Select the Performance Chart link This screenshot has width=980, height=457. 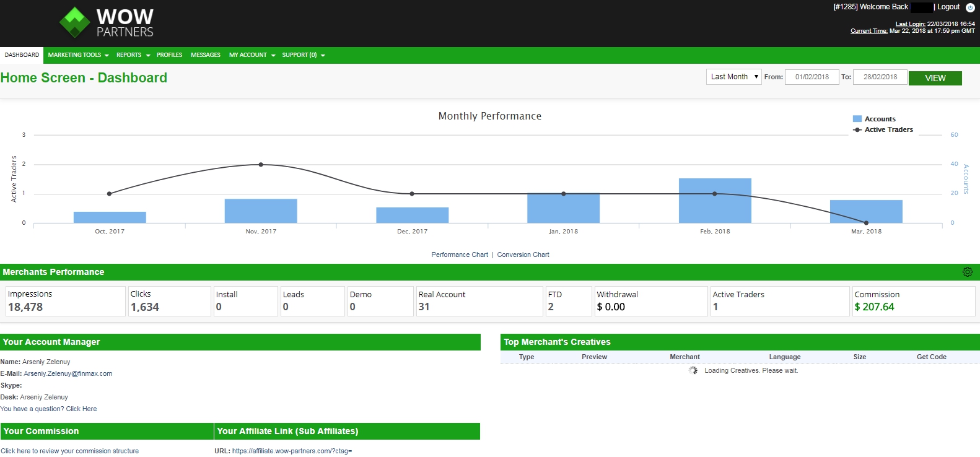pos(460,255)
